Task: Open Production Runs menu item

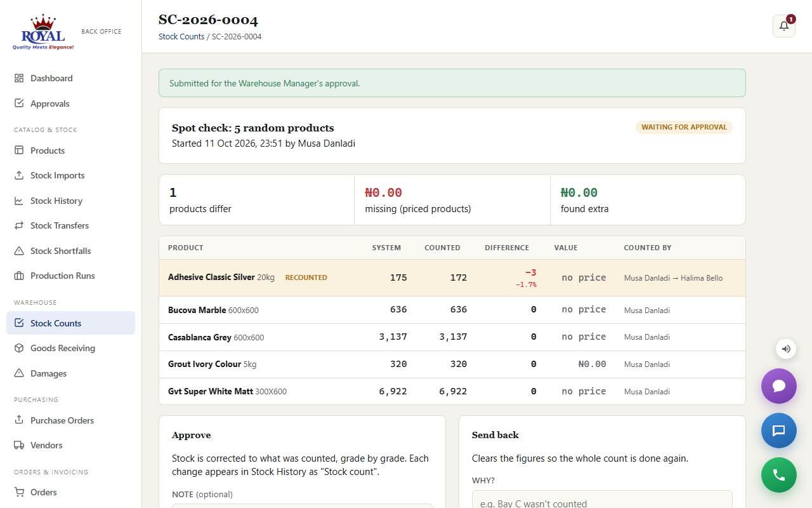Action: point(70,276)
